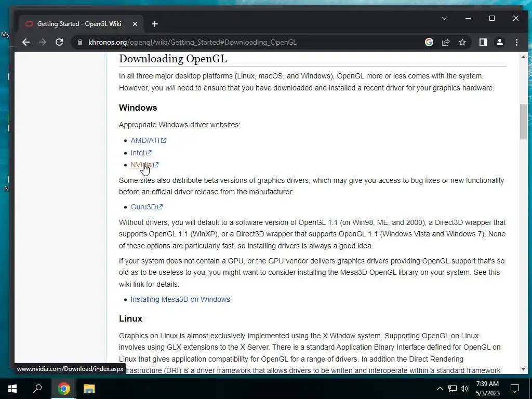
Task: Open taskbar search
Action: [x=37, y=389]
